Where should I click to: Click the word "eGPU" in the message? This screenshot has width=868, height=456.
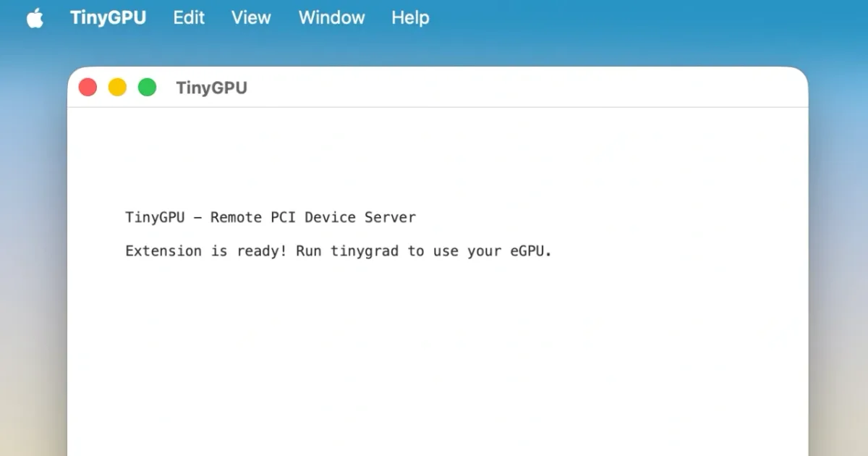(x=531, y=251)
